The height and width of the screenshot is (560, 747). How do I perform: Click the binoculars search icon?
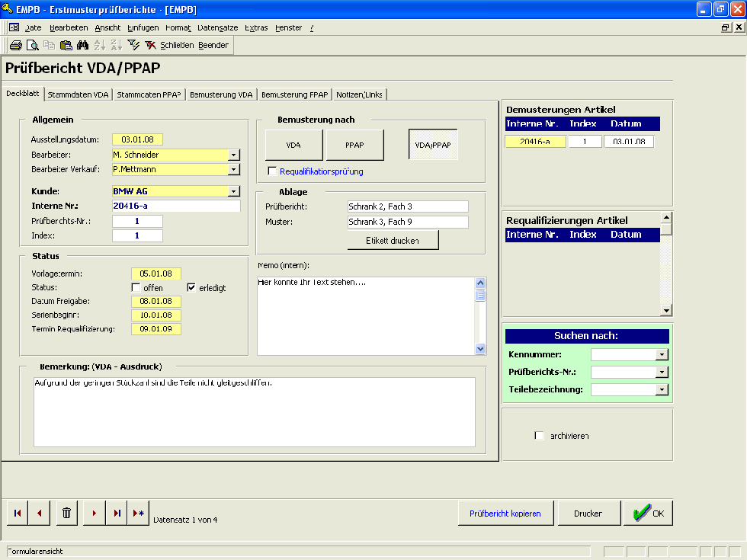coord(84,45)
